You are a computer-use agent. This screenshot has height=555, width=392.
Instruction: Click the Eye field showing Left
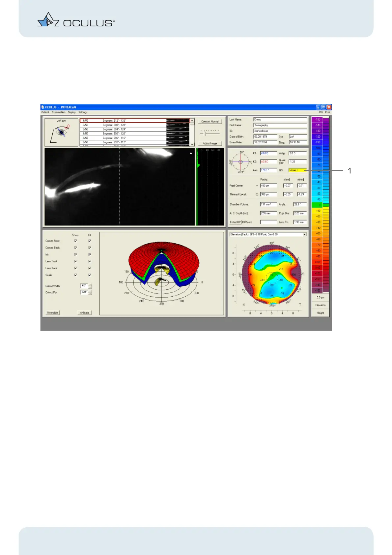(298, 136)
